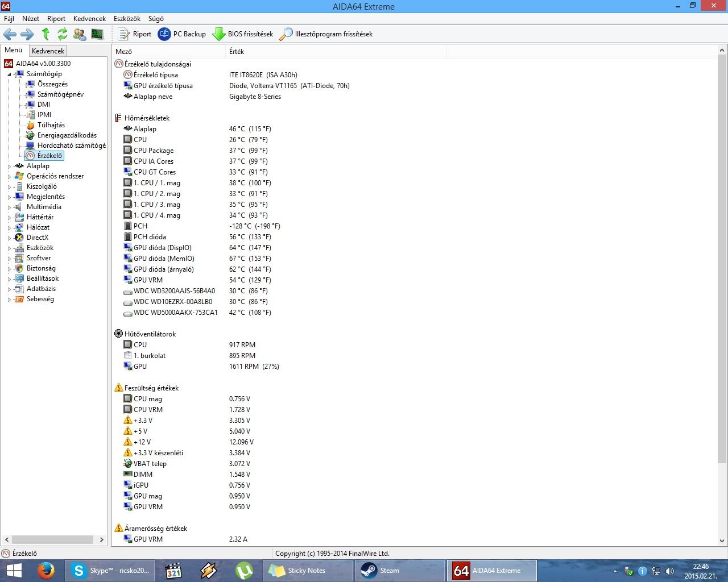Click the Biztonság shield tree icon
This screenshot has width=728, height=582.
19,268
